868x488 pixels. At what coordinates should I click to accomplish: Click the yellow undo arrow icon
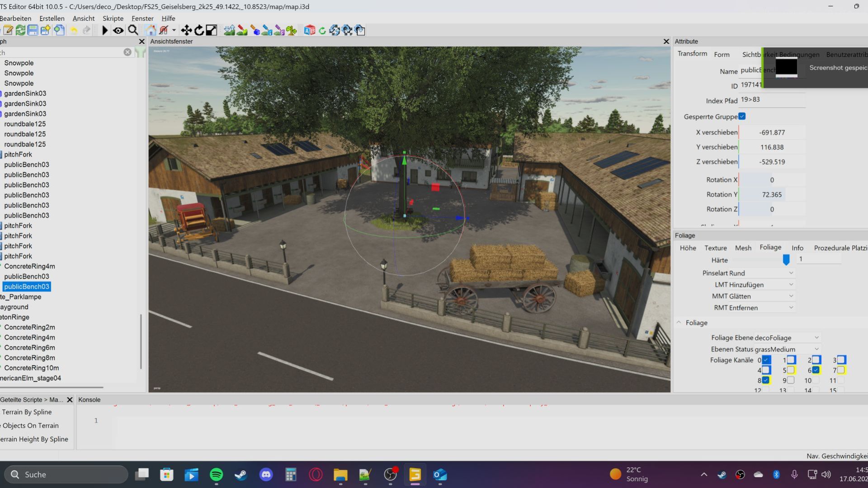click(74, 30)
